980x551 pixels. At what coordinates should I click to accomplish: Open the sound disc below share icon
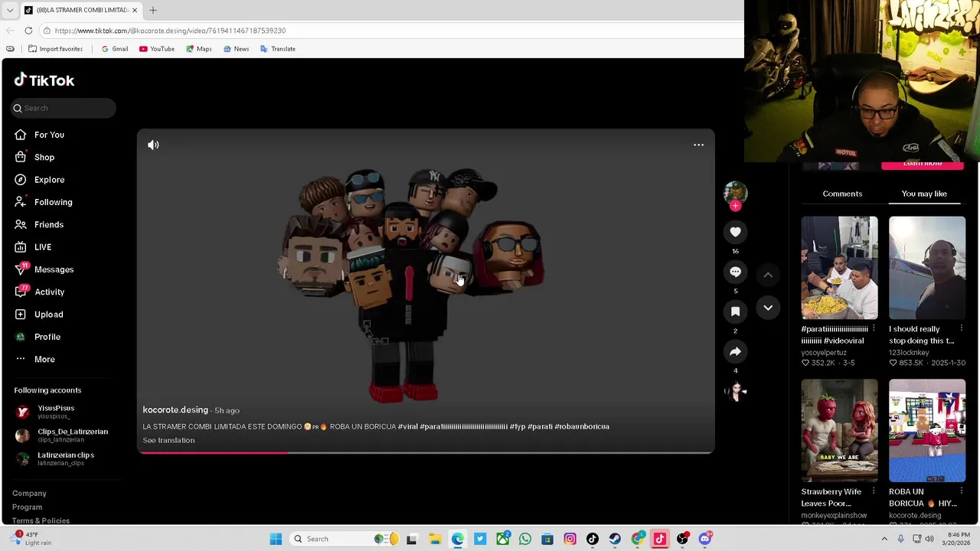click(735, 392)
